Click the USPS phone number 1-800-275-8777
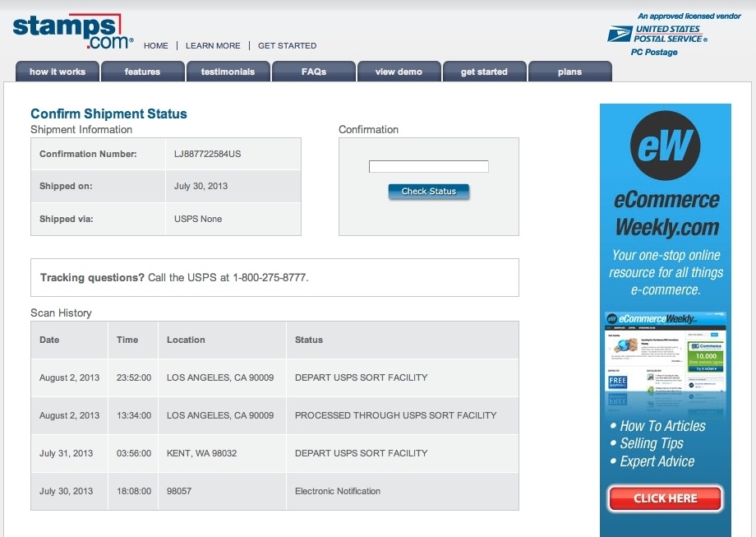This screenshot has width=756, height=537. [269, 277]
